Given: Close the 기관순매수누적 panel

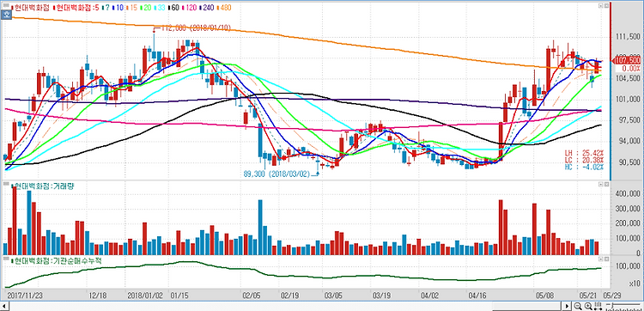Looking at the screenshot, I should point(605,259).
